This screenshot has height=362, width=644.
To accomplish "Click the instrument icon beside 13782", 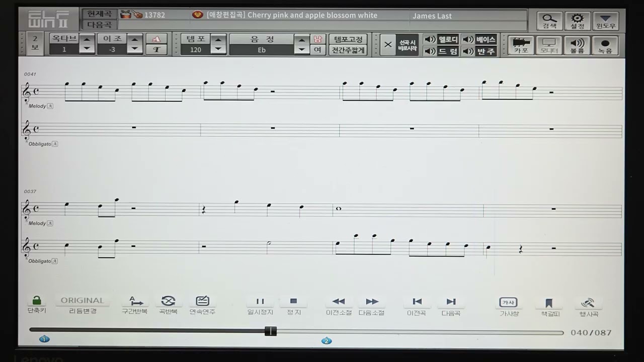I will tap(131, 14).
